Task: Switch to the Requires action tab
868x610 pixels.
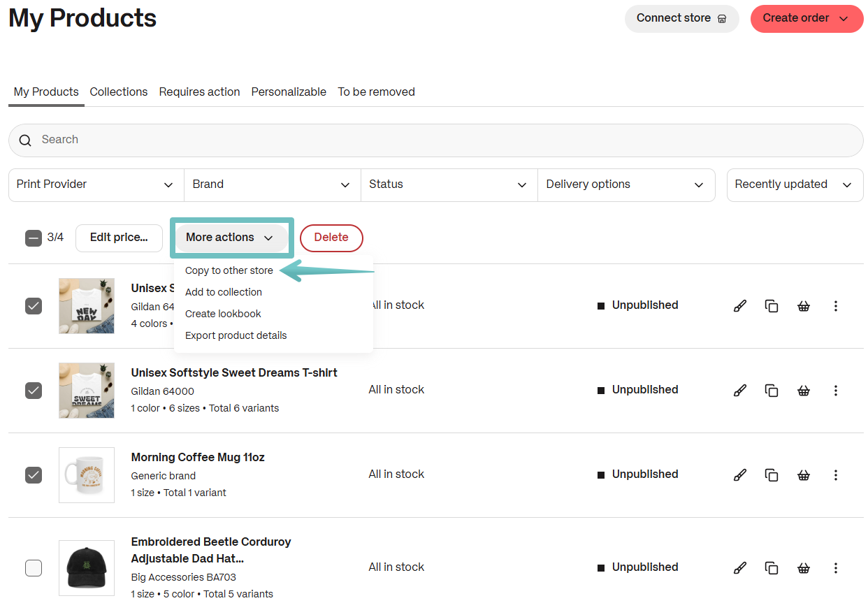Action: pyautogui.click(x=199, y=92)
